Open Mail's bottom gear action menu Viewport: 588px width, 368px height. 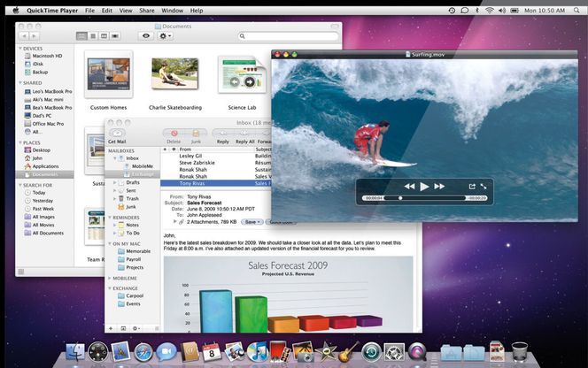click(136, 328)
